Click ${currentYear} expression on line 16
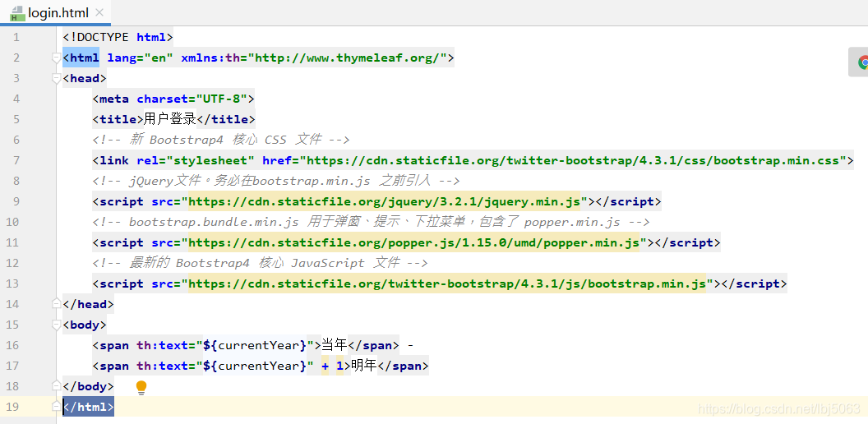 255,345
